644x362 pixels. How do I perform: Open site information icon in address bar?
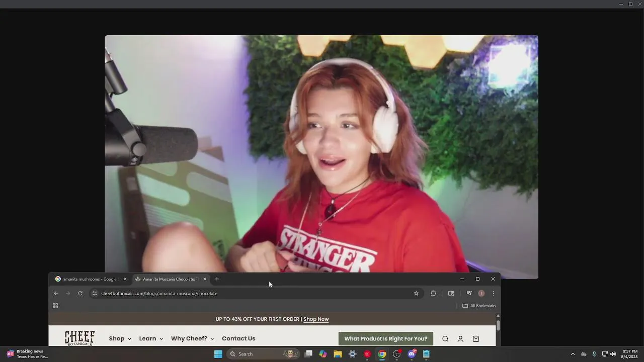(x=94, y=293)
